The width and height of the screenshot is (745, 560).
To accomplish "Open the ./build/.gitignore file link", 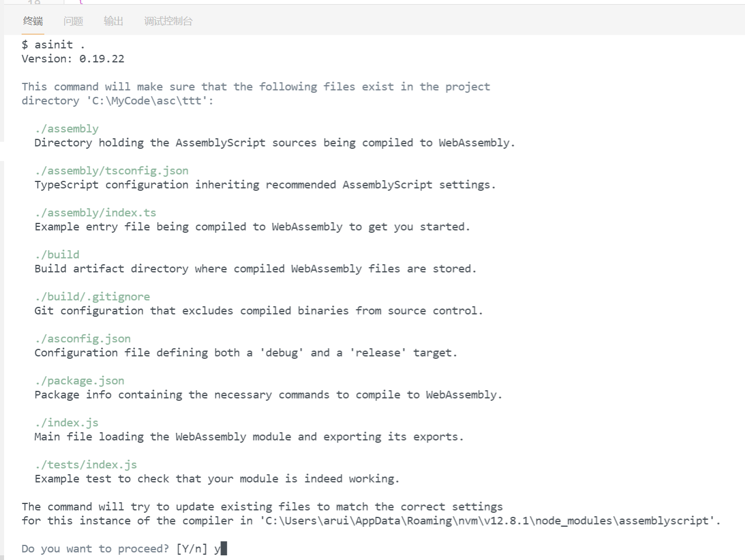I will pos(92,297).
